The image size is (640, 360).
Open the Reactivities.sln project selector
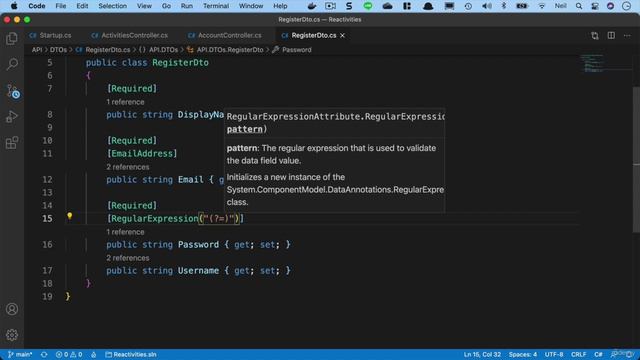click(131, 354)
